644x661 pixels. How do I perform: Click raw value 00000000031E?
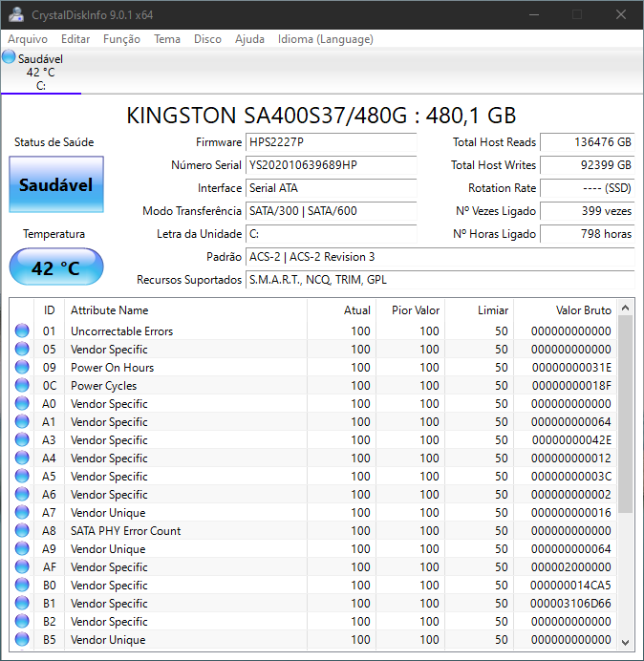pyautogui.click(x=571, y=368)
